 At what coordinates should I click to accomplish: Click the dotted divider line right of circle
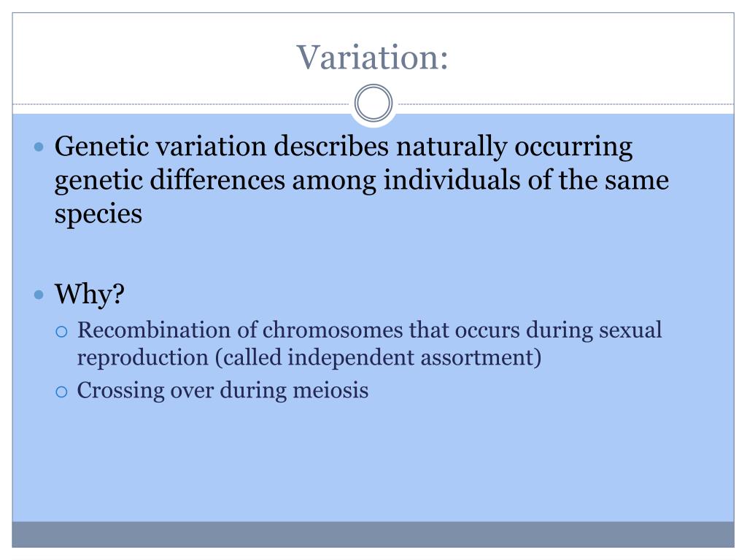pyautogui.click(x=564, y=104)
